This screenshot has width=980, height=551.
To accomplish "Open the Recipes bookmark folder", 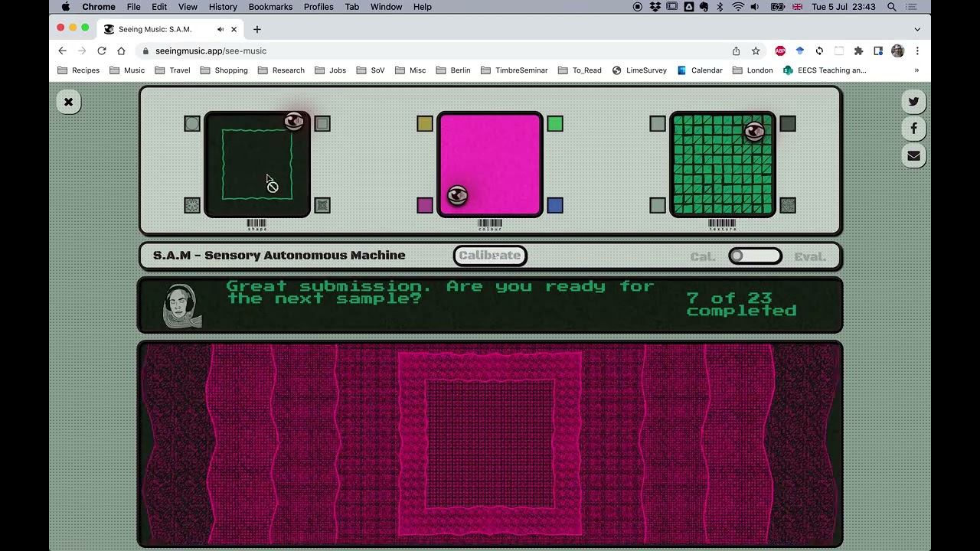I will (x=78, y=70).
